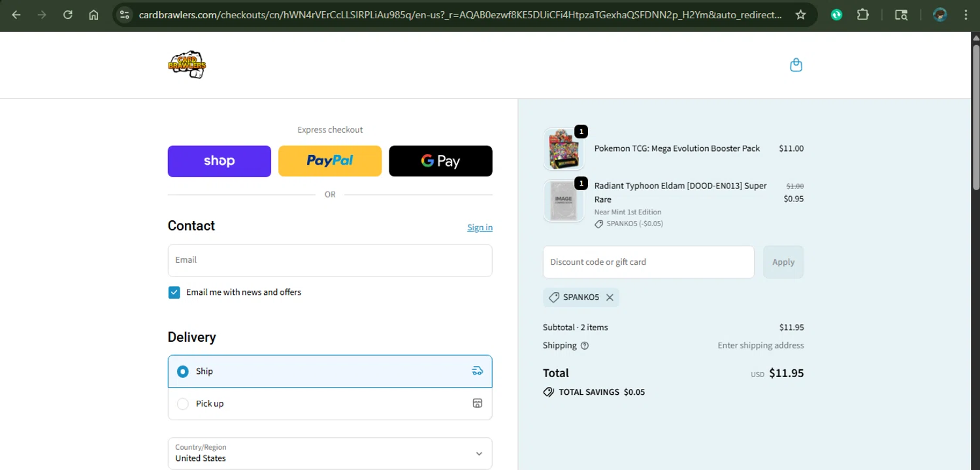The image size is (980, 470).
Task: Bookmark this page with the star icon
Action: 800,14
